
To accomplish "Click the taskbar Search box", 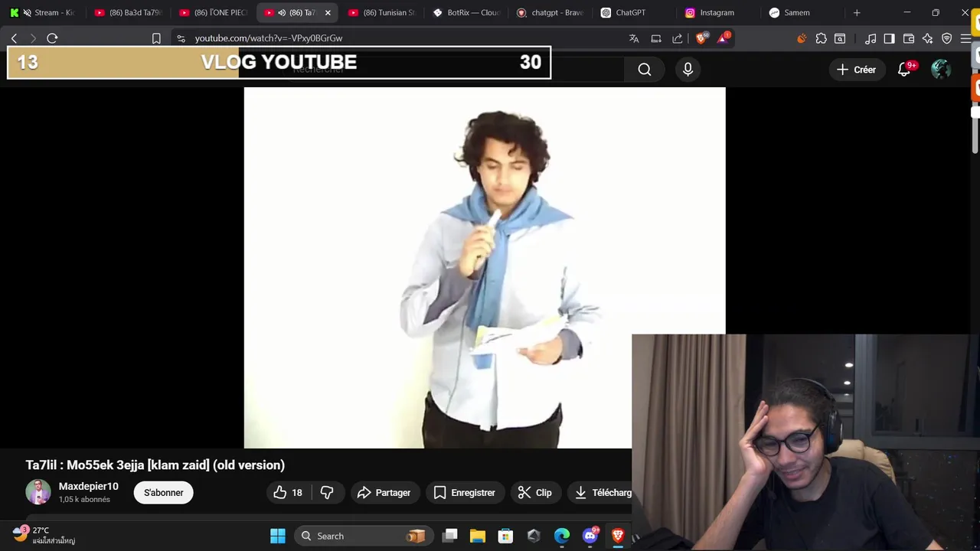I will [363, 536].
